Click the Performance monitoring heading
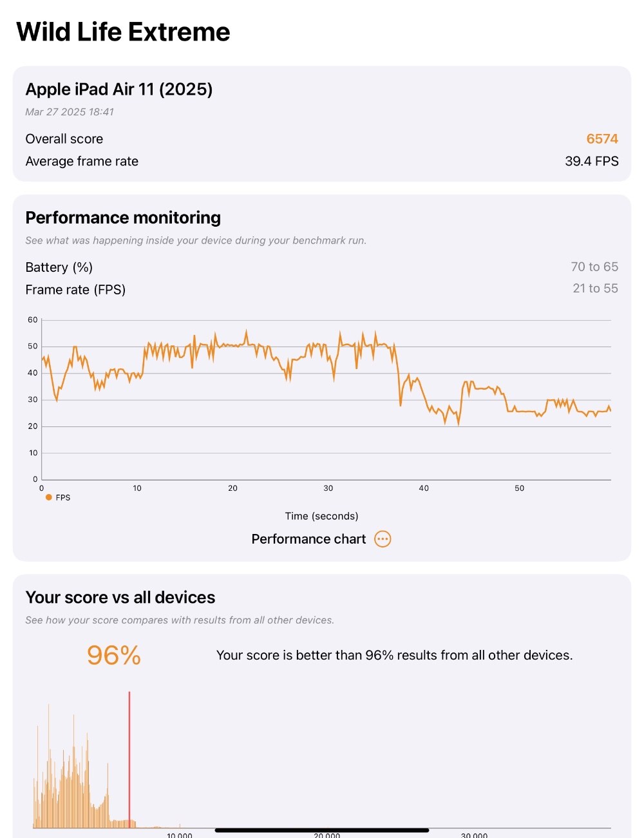Image resolution: width=644 pixels, height=838 pixels. click(123, 218)
